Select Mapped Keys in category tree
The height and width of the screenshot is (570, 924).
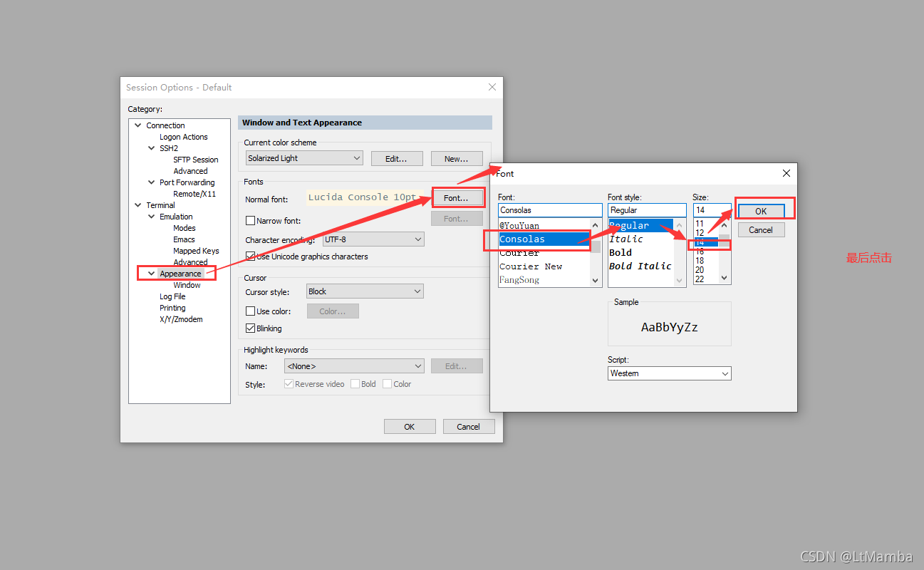pyautogui.click(x=196, y=251)
